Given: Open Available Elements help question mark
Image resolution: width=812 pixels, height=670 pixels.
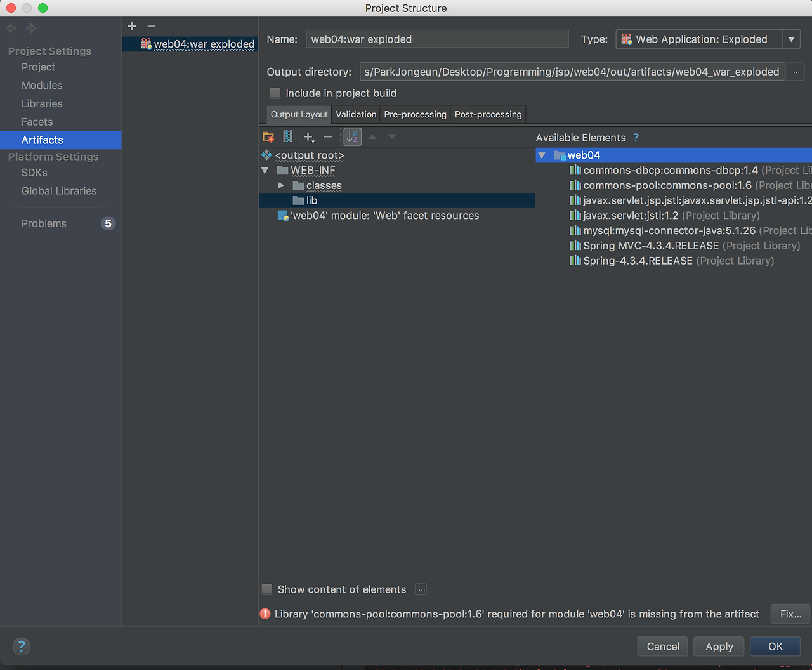Looking at the screenshot, I should pyautogui.click(x=636, y=138).
